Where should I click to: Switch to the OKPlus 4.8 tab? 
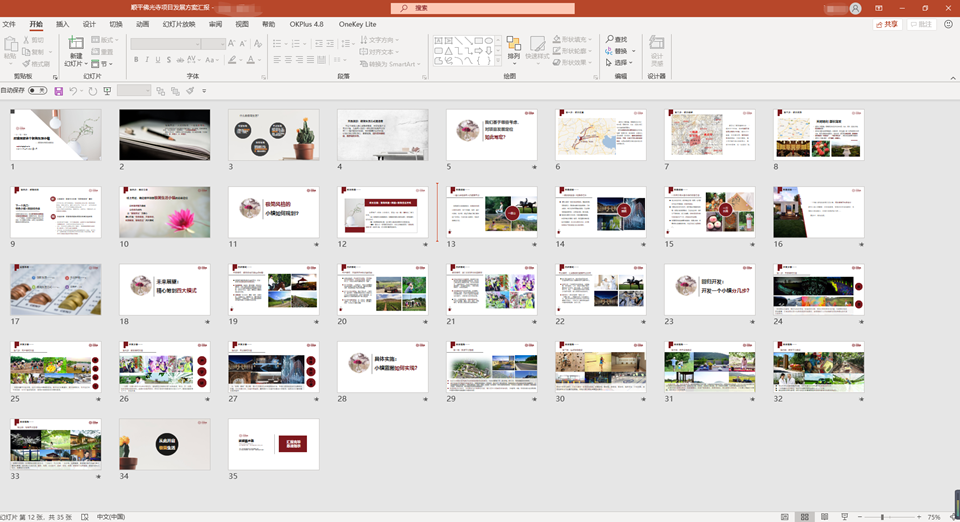pos(308,24)
